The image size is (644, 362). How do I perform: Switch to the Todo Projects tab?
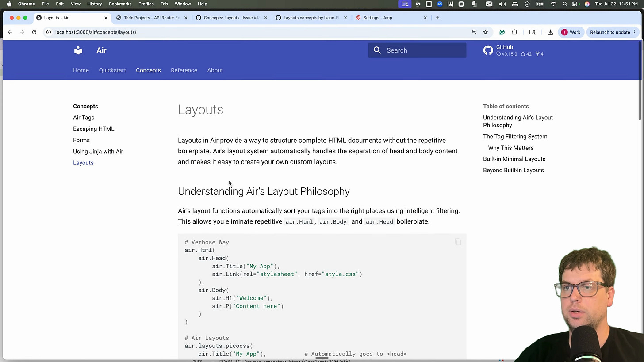point(151,18)
